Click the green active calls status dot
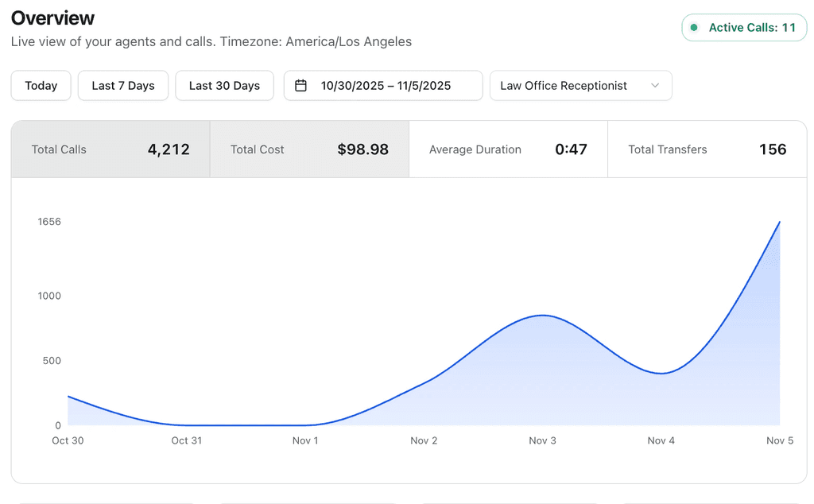Image resolution: width=814 pixels, height=504 pixels. (693, 28)
